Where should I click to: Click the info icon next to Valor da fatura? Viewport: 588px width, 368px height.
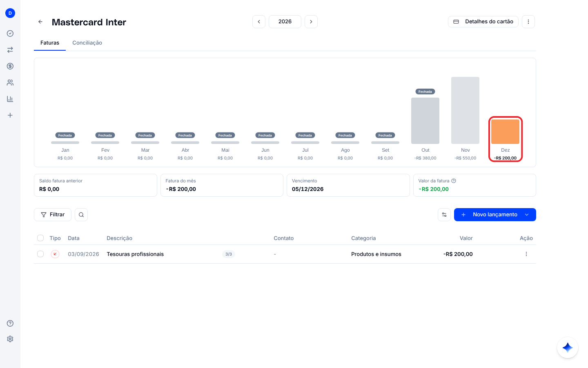(x=454, y=181)
